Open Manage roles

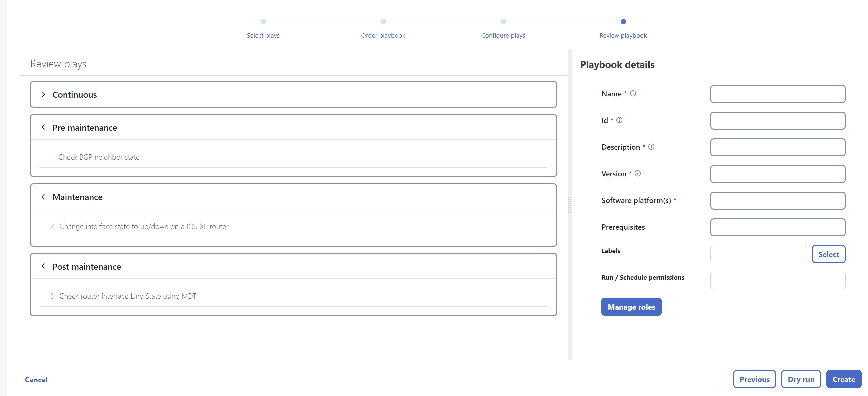631,307
